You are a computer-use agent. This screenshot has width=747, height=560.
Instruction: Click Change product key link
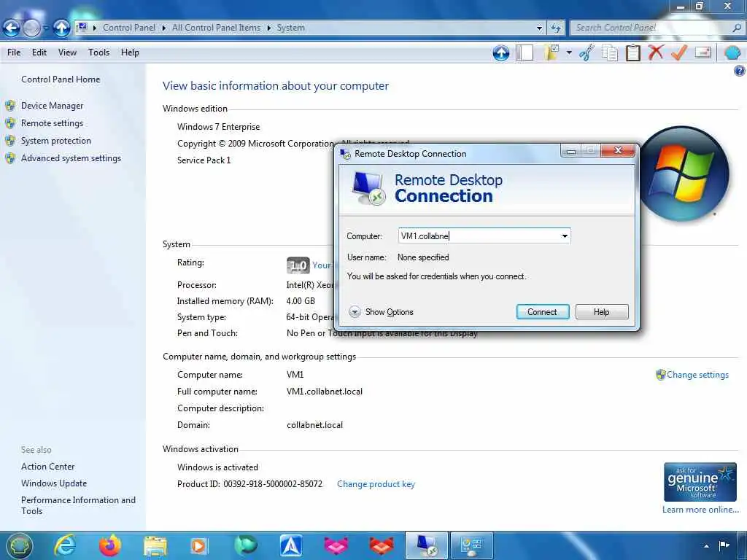coord(376,484)
